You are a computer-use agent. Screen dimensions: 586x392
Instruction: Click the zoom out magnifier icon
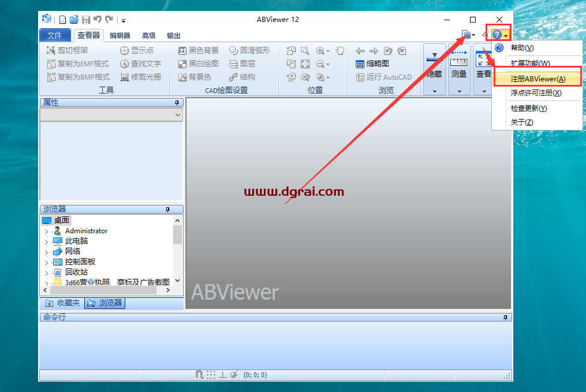click(320, 64)
